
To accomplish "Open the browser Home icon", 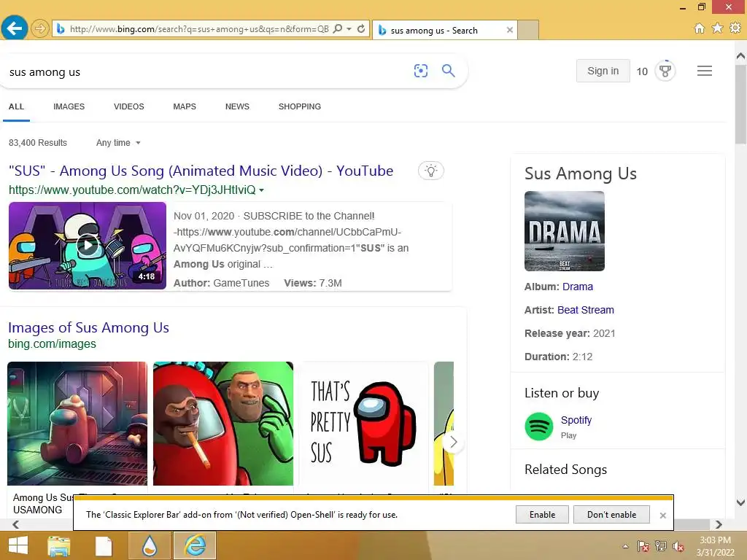I will tap(700, 28).
